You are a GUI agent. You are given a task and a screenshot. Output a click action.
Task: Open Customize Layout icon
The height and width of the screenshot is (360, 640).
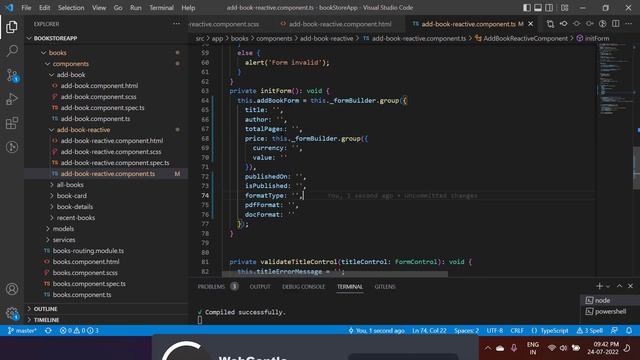[x=564, y=8]
